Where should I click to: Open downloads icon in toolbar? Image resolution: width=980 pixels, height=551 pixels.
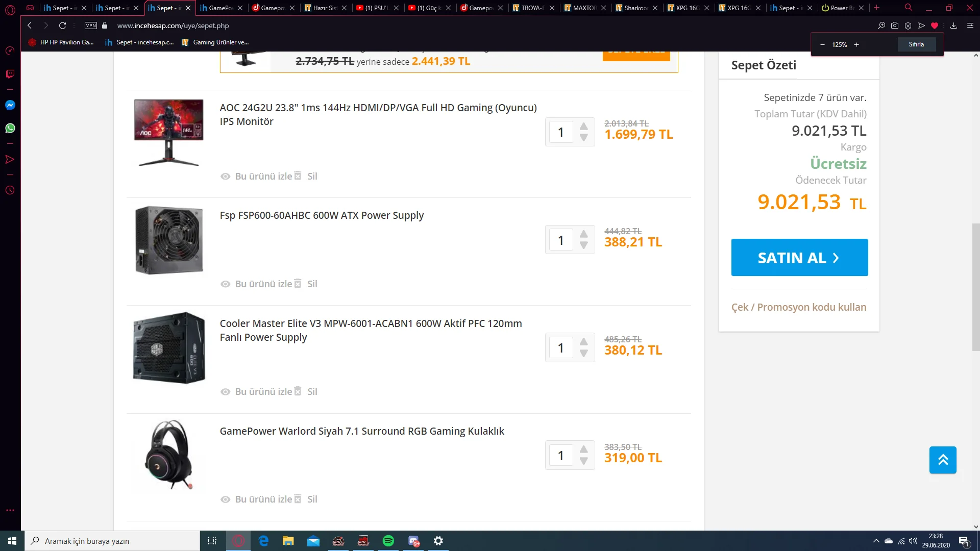pos(953,26)
